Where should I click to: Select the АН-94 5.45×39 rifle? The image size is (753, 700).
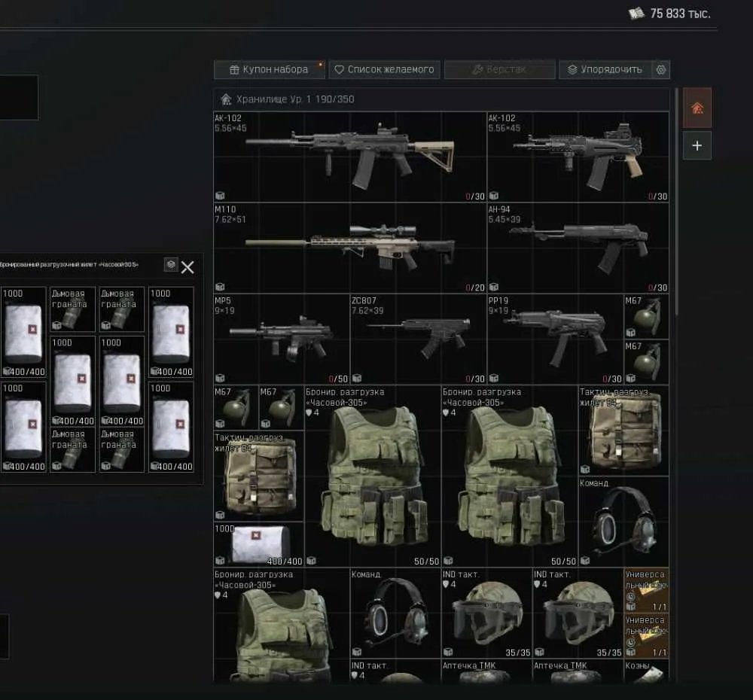coord(578,248)
